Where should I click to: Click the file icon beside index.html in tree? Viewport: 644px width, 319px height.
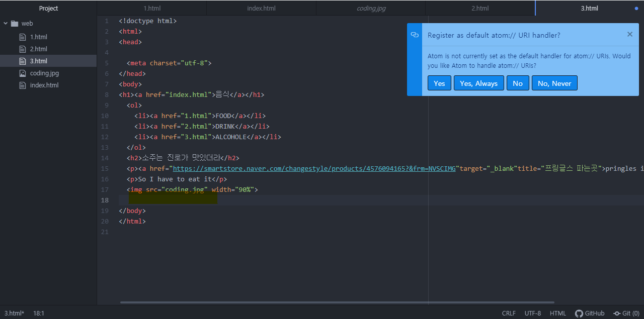22,85
